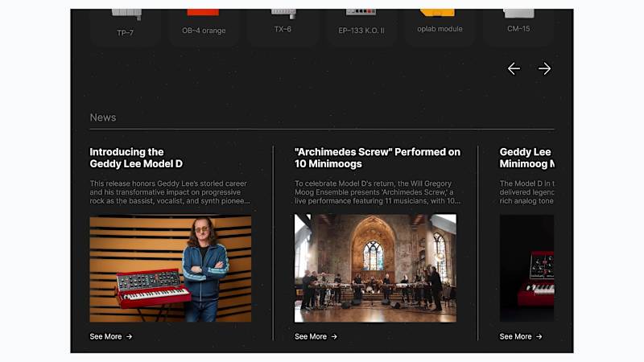Click the left arrow carousel button
This screenshot has width=644, height=362.
tap(514, 68)
